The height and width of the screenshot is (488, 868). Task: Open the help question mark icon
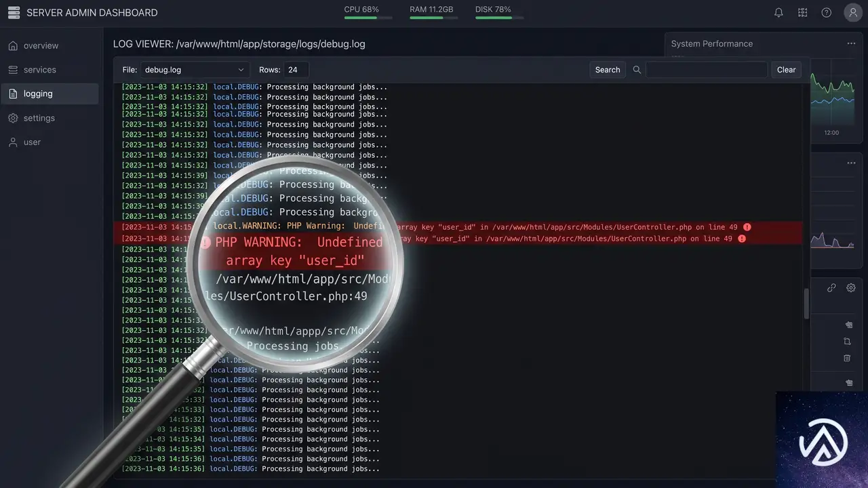[827, 12]
